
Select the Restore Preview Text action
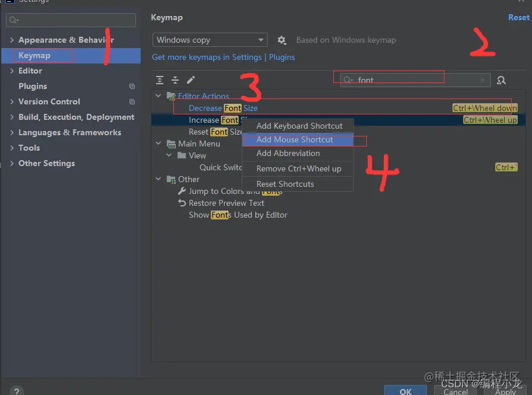226,203
